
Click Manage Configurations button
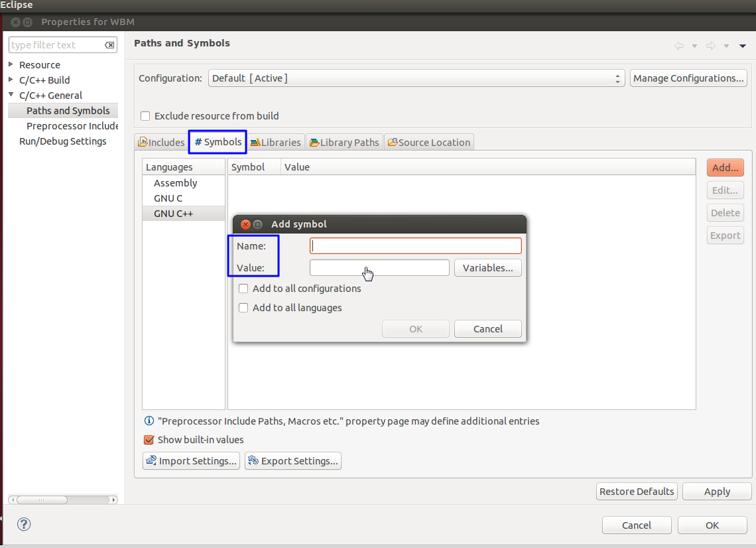pyautogui.click(x=688, y=78)
